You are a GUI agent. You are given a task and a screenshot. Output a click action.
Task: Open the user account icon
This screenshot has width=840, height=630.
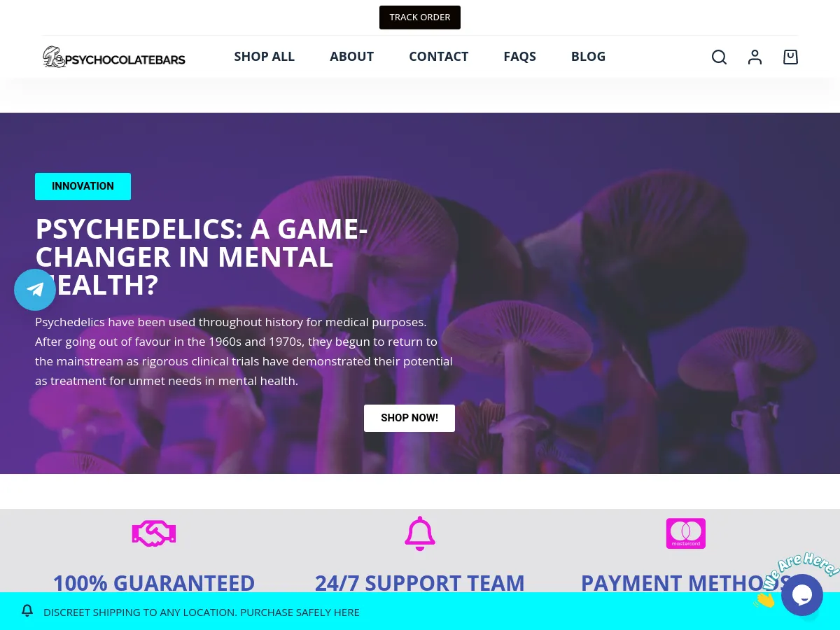coord(755,57)
